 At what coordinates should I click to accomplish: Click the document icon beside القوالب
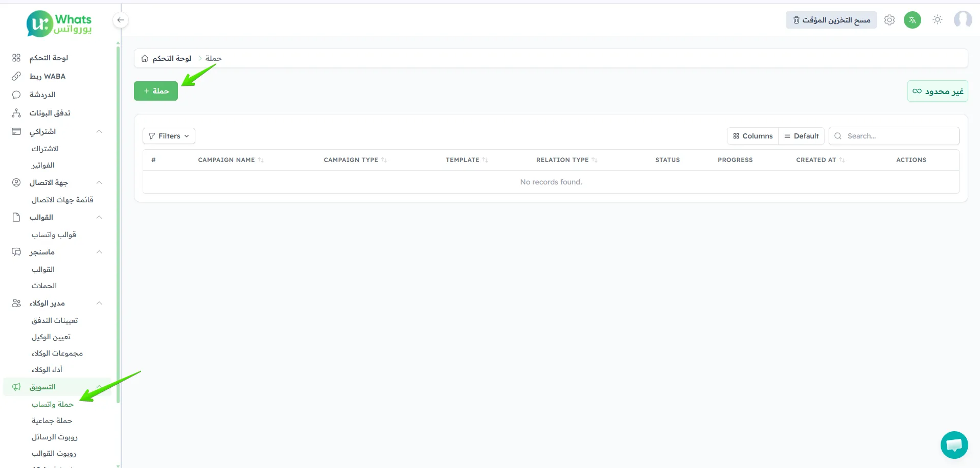pyautogui.click(x=16, y=217)
